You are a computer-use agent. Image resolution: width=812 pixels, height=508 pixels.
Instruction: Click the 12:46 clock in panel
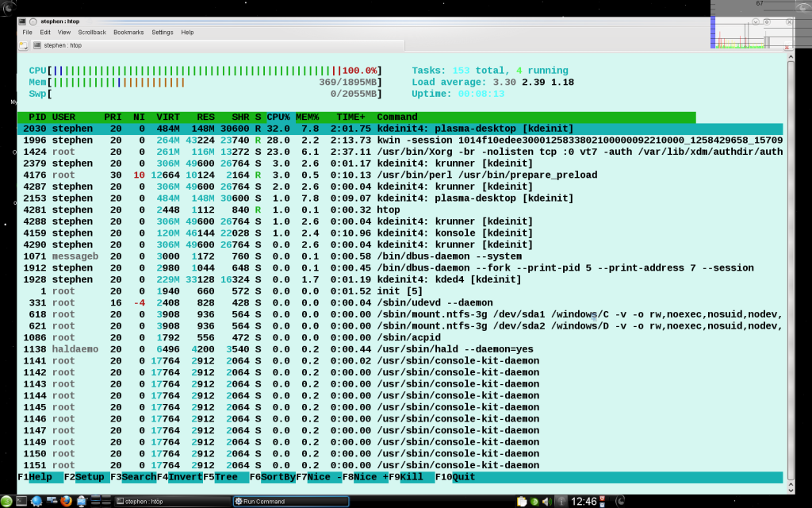[584, 502]
